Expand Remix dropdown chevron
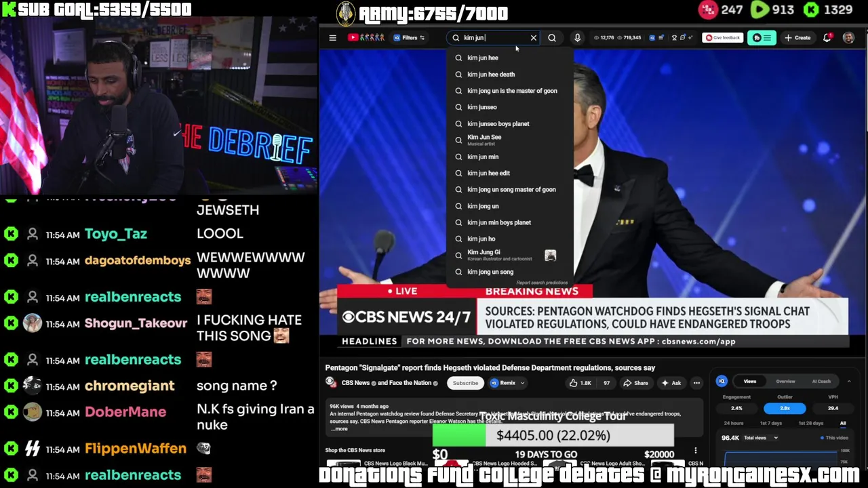Screen dimensions: 868x488 (523, 383)
